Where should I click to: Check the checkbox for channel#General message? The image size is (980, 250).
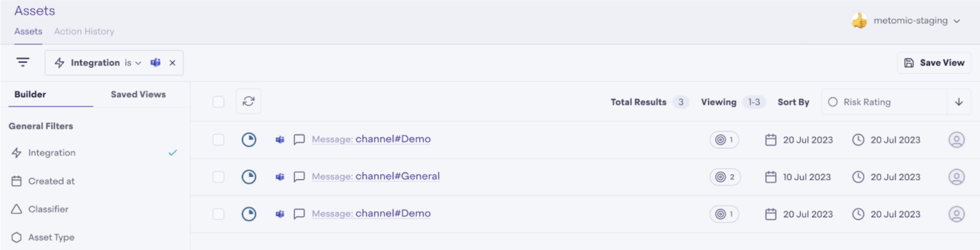[219, 177]
